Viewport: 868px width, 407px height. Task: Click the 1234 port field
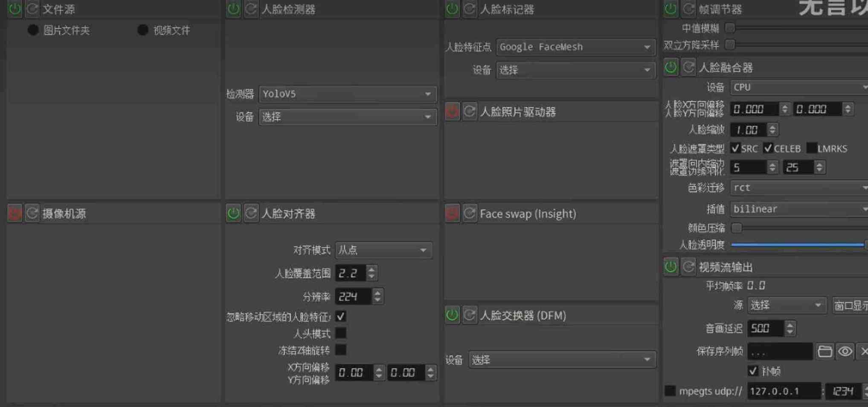[x=844, y=391]
